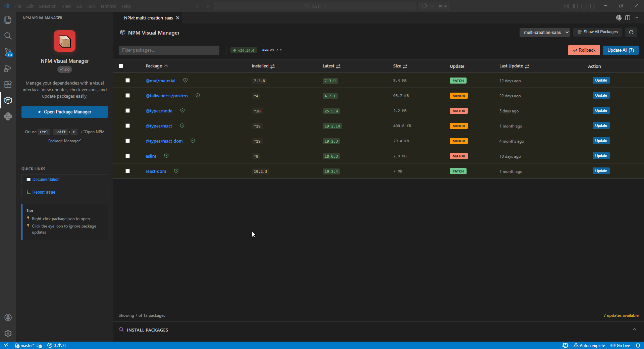The width and height of the screenshot is (644, 349).
Task: Select the NPM Visual Manager cube icon
Action: [8, 100]
